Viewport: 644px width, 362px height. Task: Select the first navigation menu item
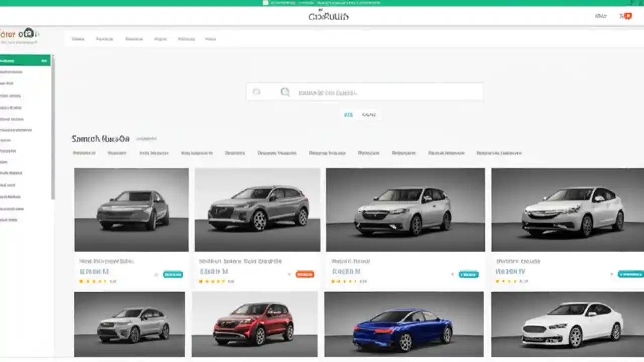(78, 39)
